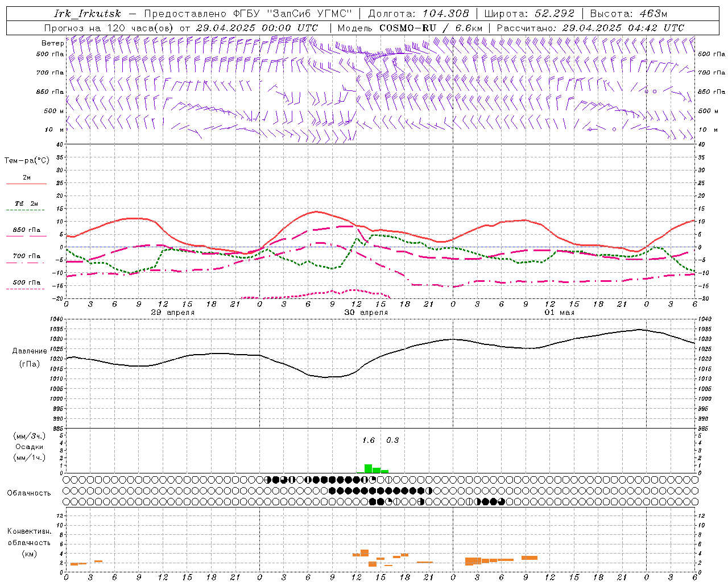Screen dimensions: 728x582
Task: Select the Широта: 52.292 latitude value
Action: click(x=530, y=14)
